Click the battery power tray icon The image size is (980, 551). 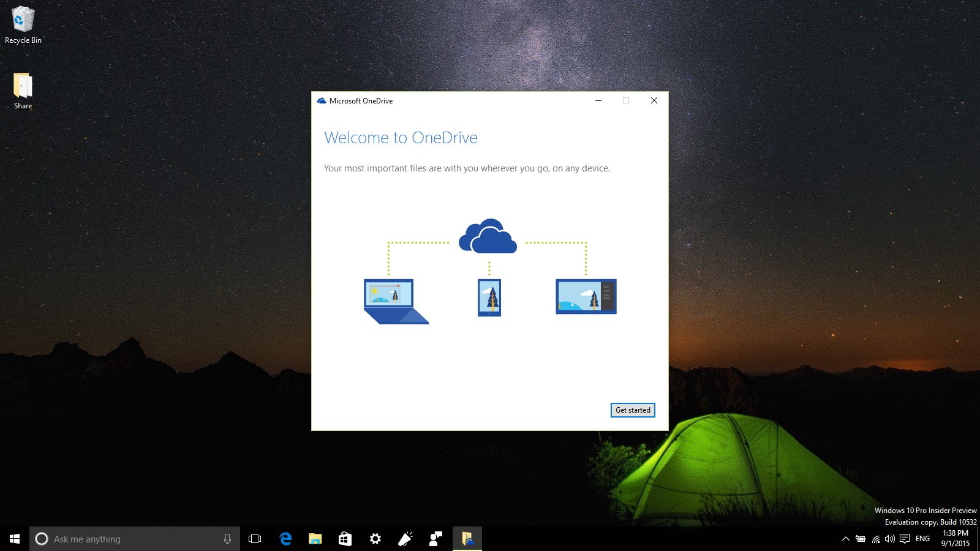861,539
